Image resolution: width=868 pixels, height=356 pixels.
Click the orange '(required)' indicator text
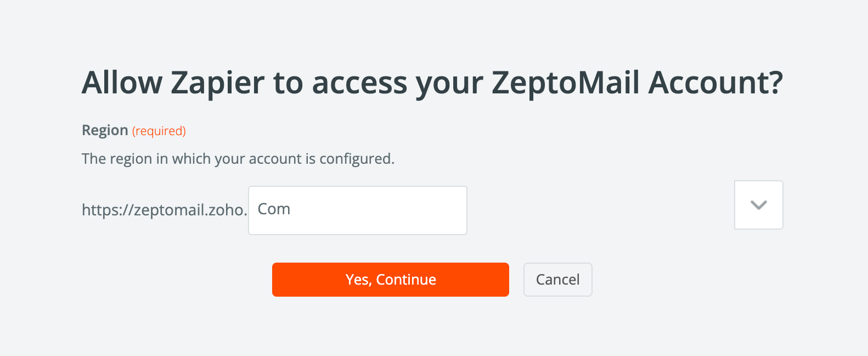159,131
